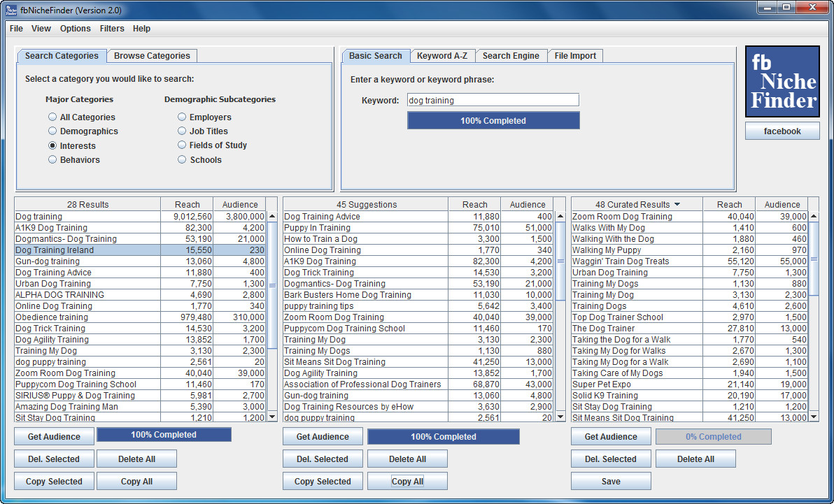834x504 pixels.
Task: Click Del. Selected under the Suggestions list
Action: (x=323, y=459)
